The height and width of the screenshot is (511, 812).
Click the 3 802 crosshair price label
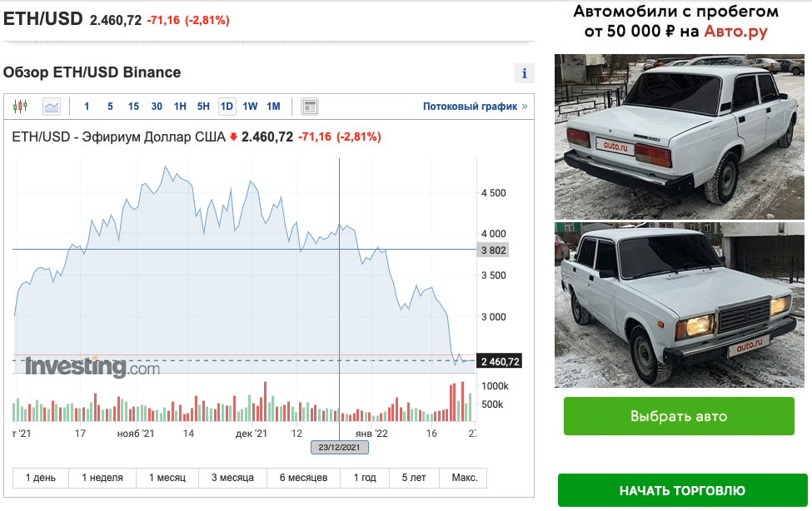click(494, 250)
